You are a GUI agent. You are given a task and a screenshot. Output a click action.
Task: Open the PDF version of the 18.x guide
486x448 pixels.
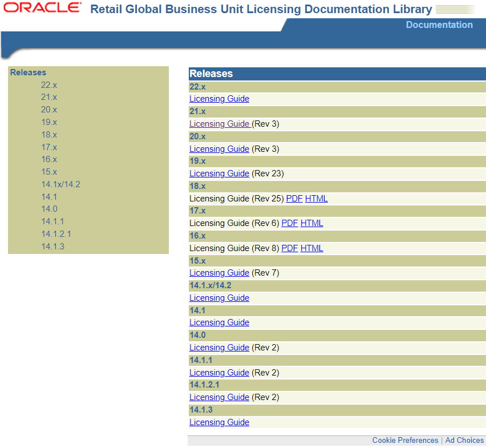tap(294, 198)
